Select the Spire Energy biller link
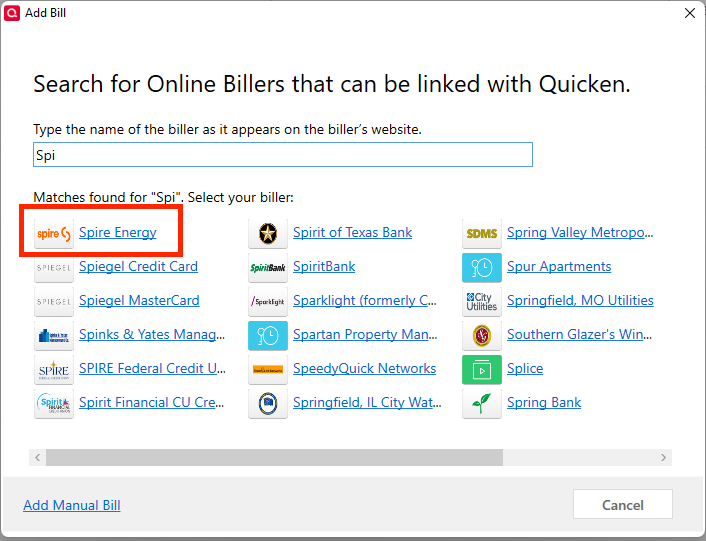The image size is (706, 541). 118,232
